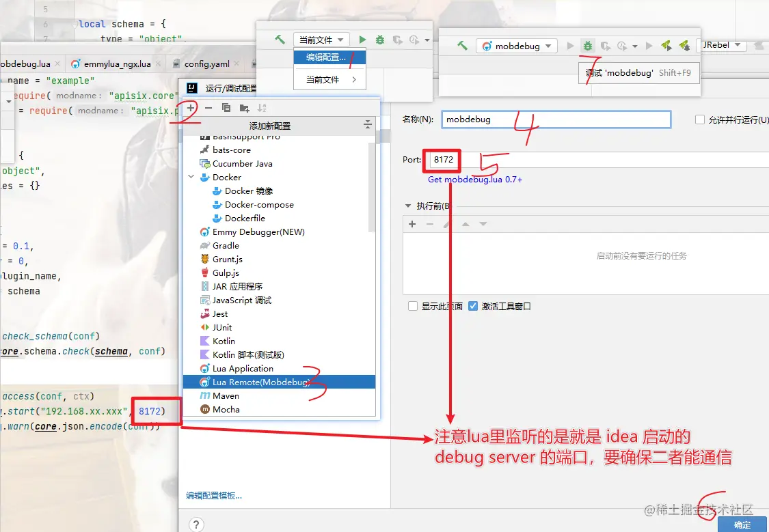
Task: Copy the current configuration icon
Action: [227, 107]
